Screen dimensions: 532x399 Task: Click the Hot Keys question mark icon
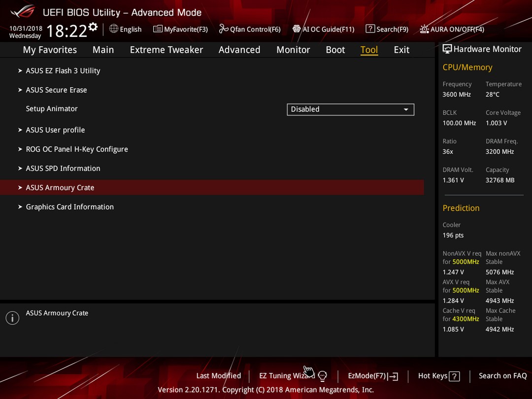click(454, 376)
